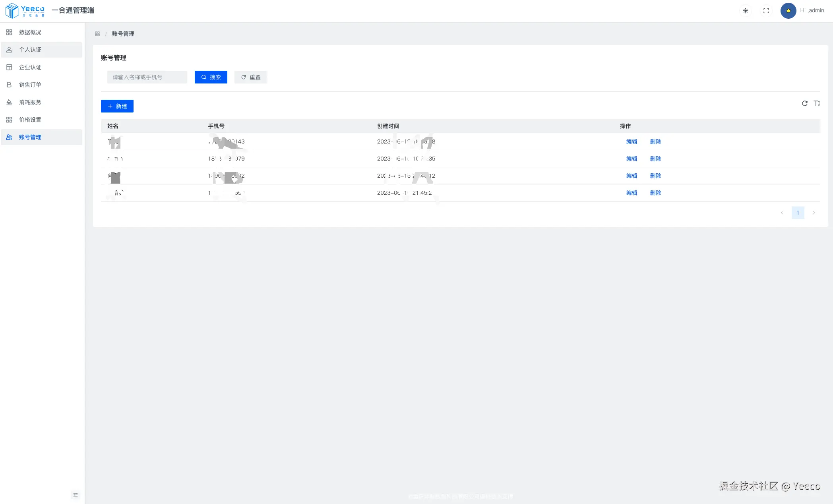Open table density settings icon
Image resolution: width=833 pixels, height=504 pixels.
[x=817, y=103]
